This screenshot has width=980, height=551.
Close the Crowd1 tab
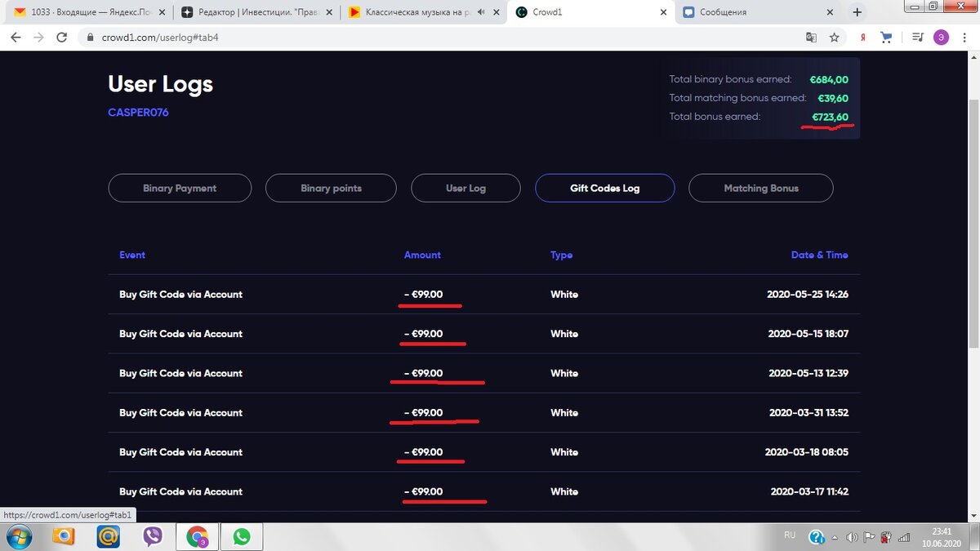(663, 12)
